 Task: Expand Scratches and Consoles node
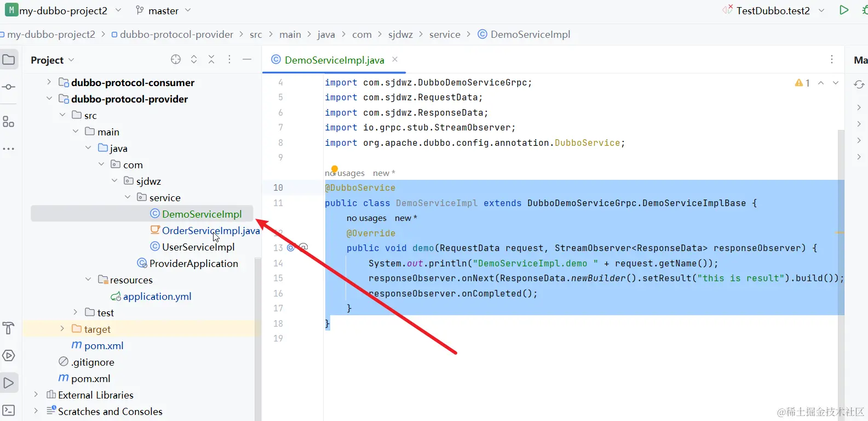coord(36,411)
